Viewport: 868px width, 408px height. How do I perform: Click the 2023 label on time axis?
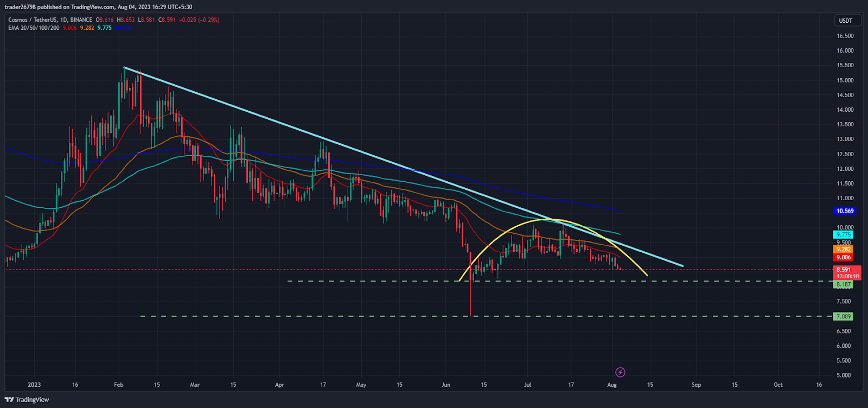[34, 385]
